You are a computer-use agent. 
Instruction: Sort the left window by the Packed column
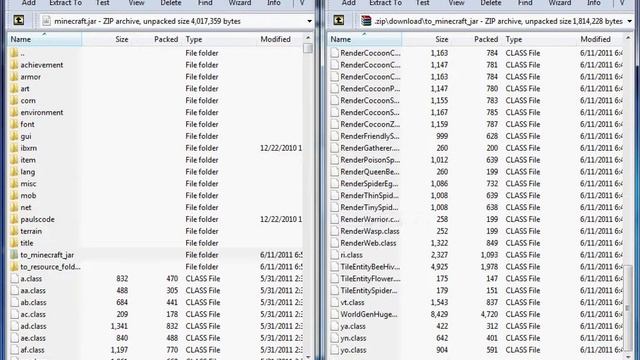coord(157,39)
